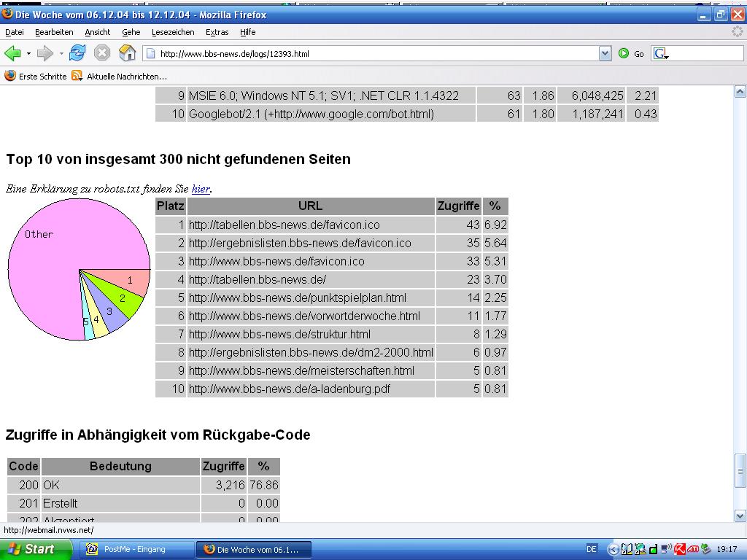Viewport: 747px width, 560px height.
Task: Open the address bar URL history dropdown
Action: pos(605,53)
